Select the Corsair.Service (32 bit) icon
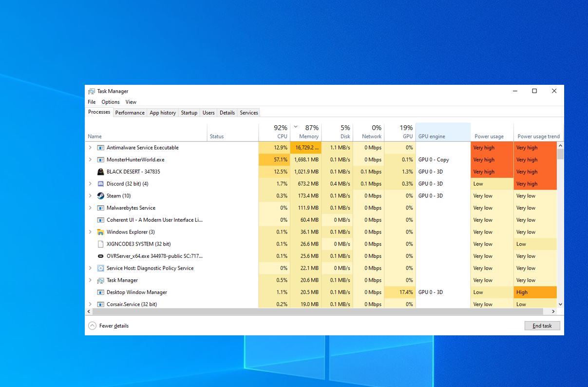Image resolution: width=588 pixels, height=387 pixels. click(x=100, y=304)
